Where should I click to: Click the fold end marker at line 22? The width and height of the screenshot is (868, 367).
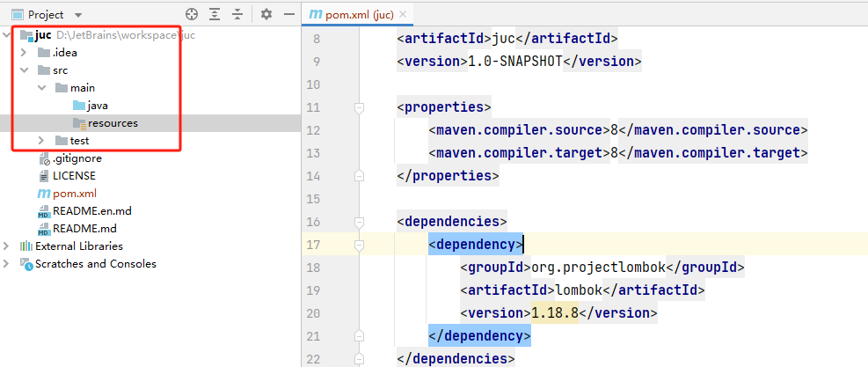coord(360,359)
